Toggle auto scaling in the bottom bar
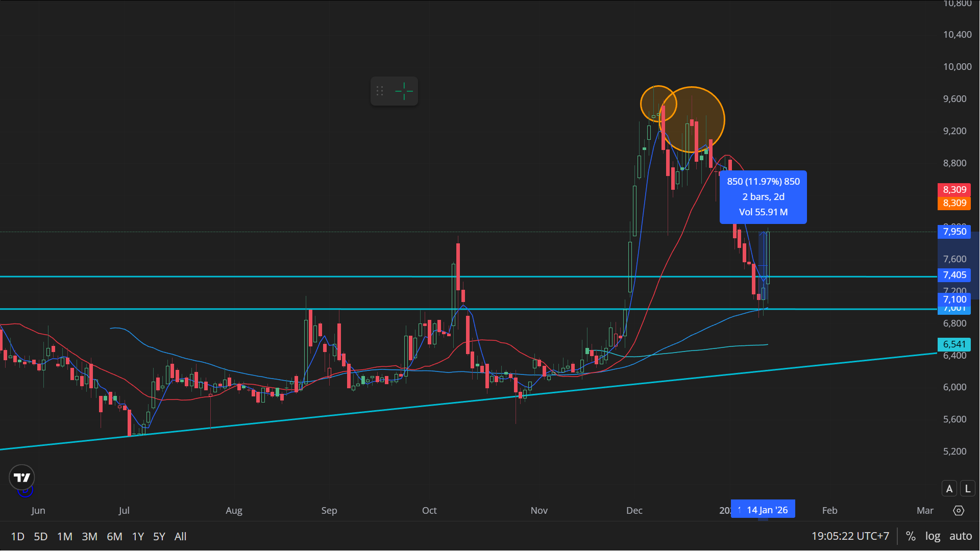 (960, 536)
